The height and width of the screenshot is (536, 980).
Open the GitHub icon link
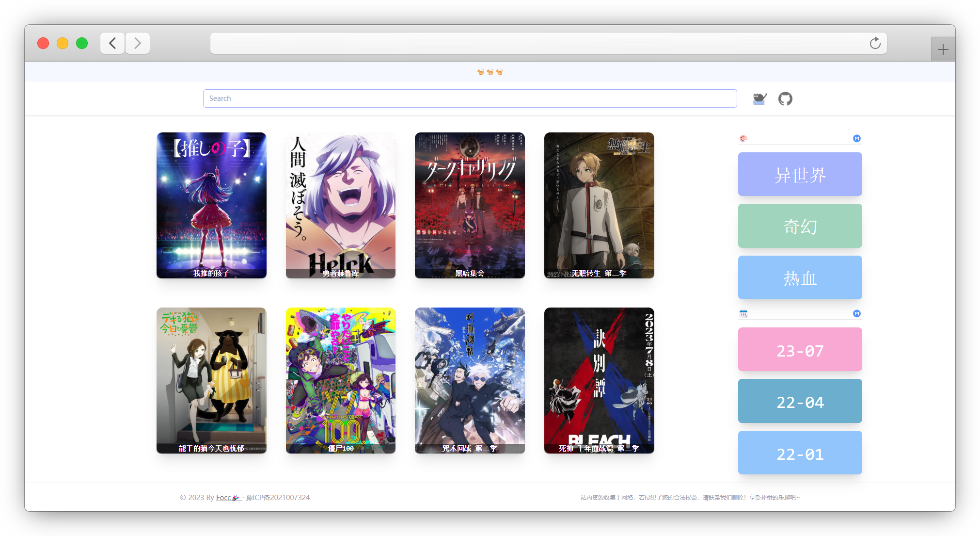785,99
